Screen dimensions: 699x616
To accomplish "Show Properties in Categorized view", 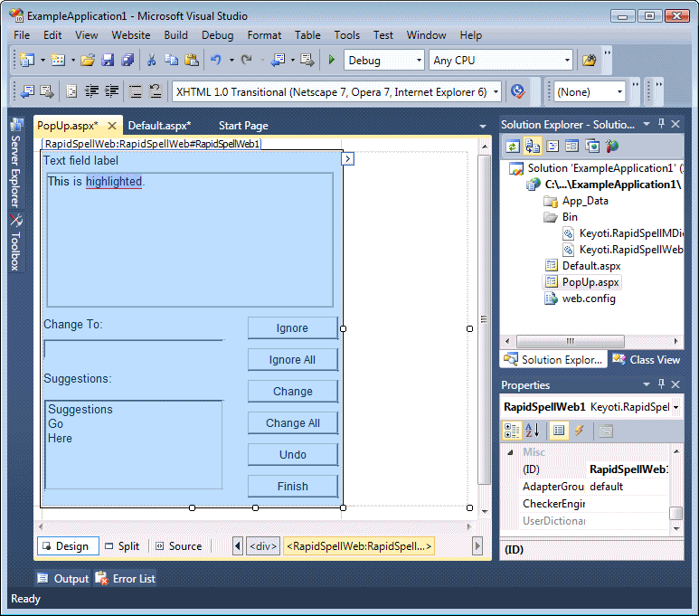I will pyautogui.click(x=512, y=431).
